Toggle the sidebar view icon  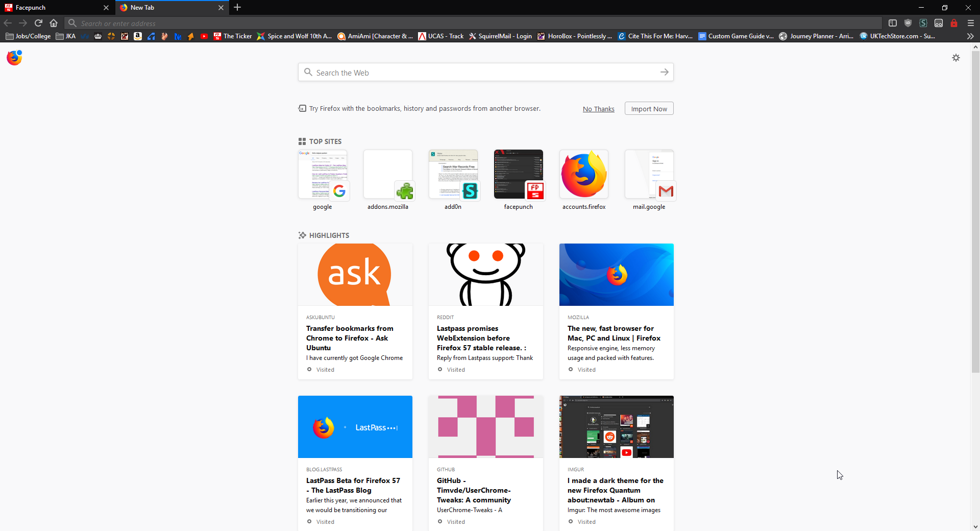[x=893, y=23]
